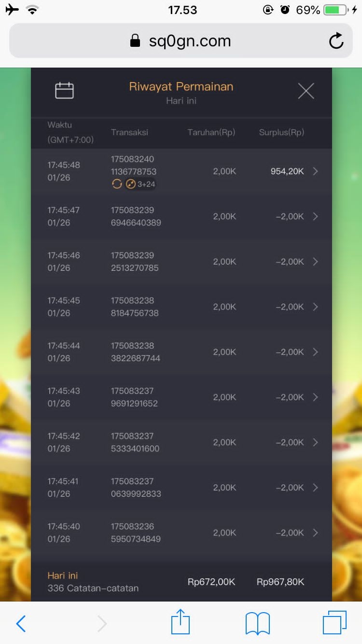Tap the Safari share icon
362x644 pixels.
click(x=181, y=622)
